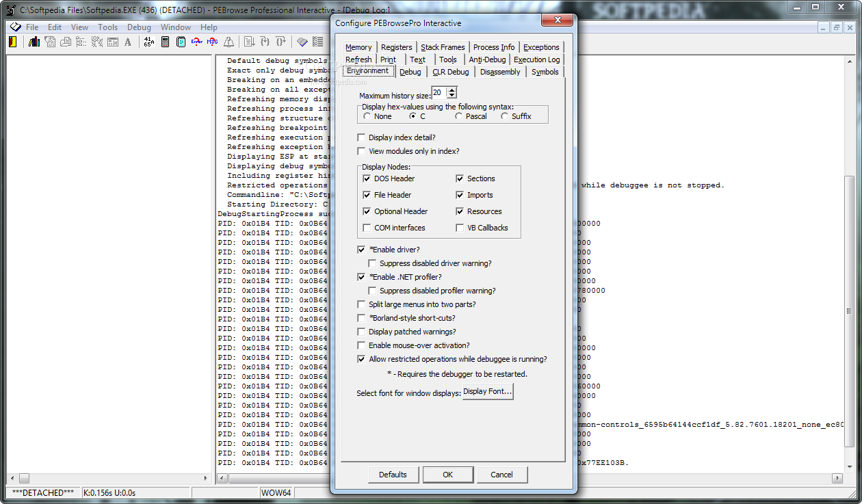
Task: Click the debug log horizontal scrollbar right arrow
Action: [837, 478]
